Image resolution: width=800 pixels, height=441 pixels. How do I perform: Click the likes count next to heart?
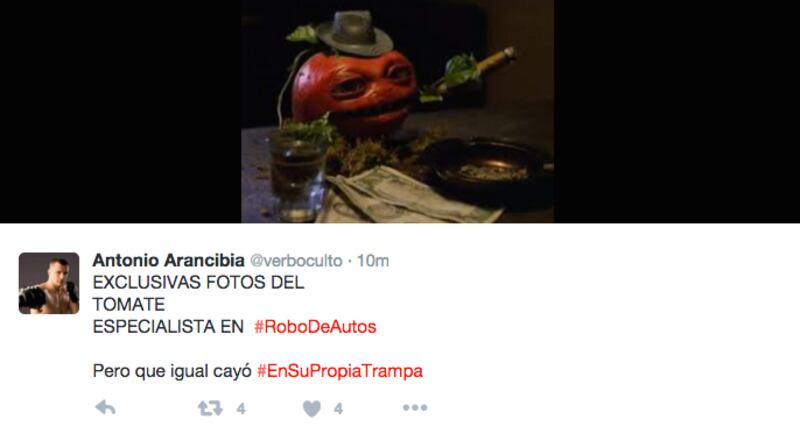pyautogui.click(x=338, y=408)
